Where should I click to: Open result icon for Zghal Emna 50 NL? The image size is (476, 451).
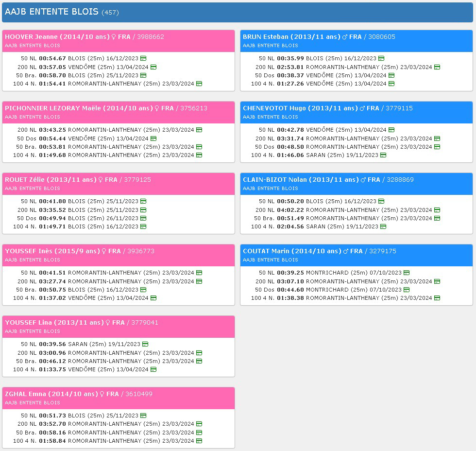(143, 416)
